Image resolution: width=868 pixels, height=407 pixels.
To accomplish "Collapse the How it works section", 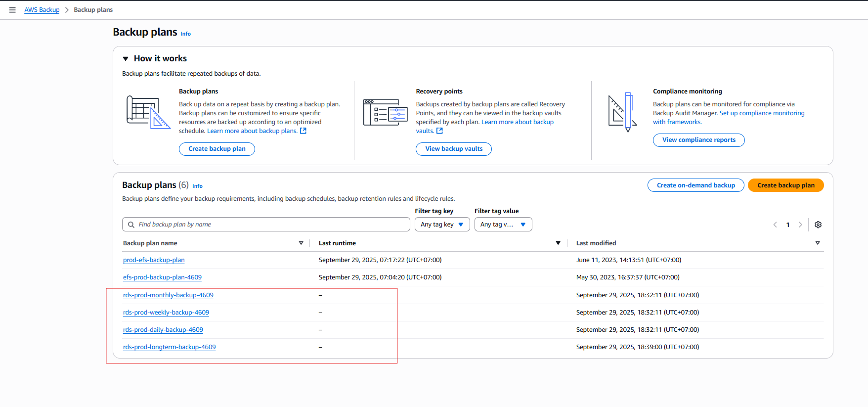I will pos(126,59).
